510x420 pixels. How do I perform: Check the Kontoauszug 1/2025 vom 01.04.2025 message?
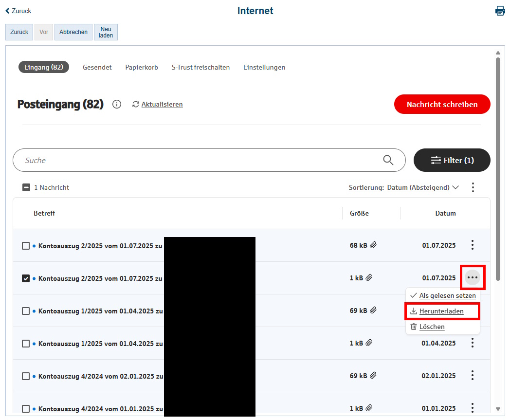coord(26,310)
